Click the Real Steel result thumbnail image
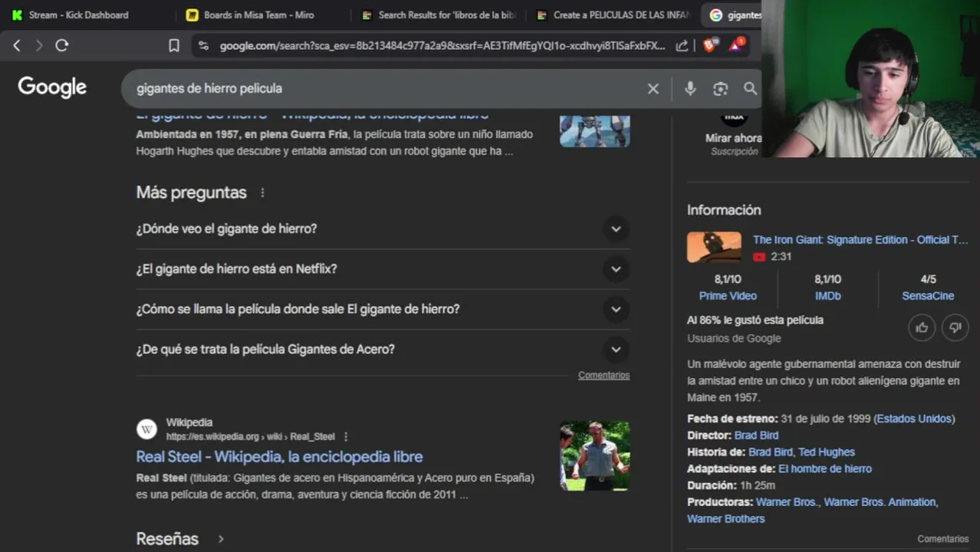This screenshot has width=980, height=552. tap(595, 456)
